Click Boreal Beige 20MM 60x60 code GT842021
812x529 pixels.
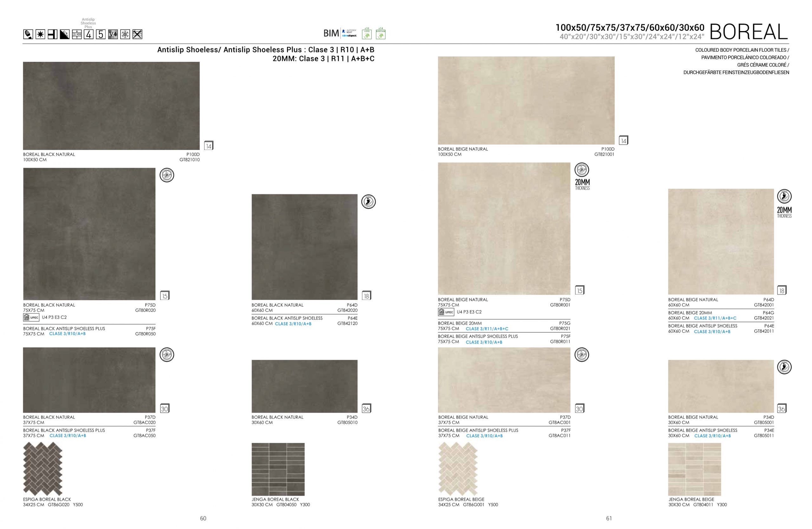tap(764, 318)
